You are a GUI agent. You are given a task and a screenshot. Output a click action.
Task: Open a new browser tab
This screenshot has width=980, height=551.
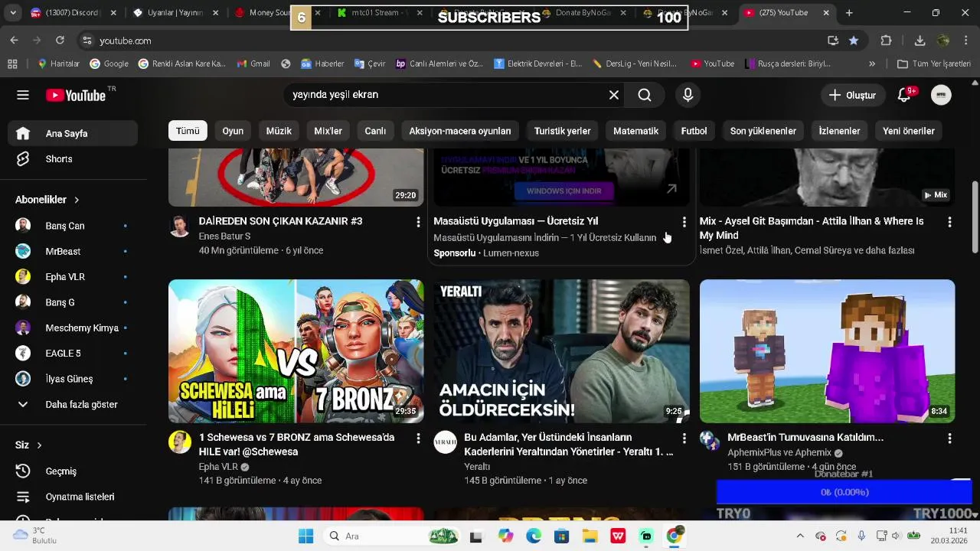pos(849,13)
